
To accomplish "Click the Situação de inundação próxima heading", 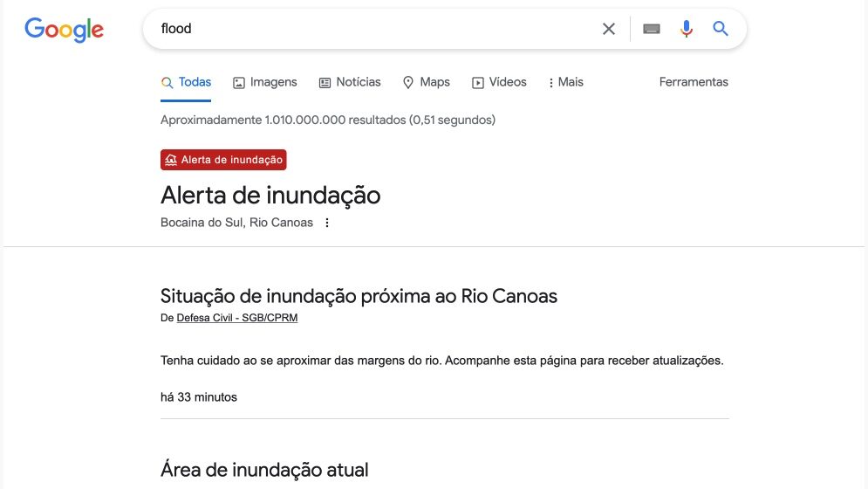I will (x=359, y=296).
